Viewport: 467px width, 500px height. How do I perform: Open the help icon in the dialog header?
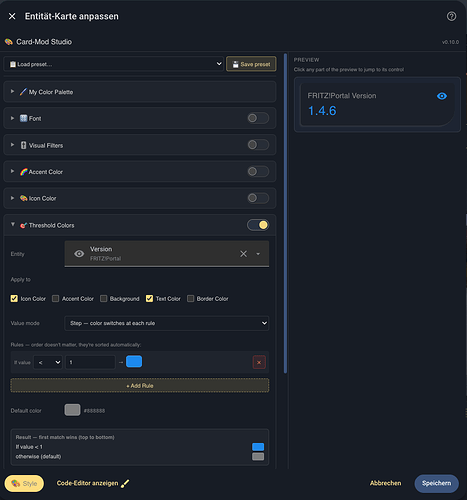(451, 16)
